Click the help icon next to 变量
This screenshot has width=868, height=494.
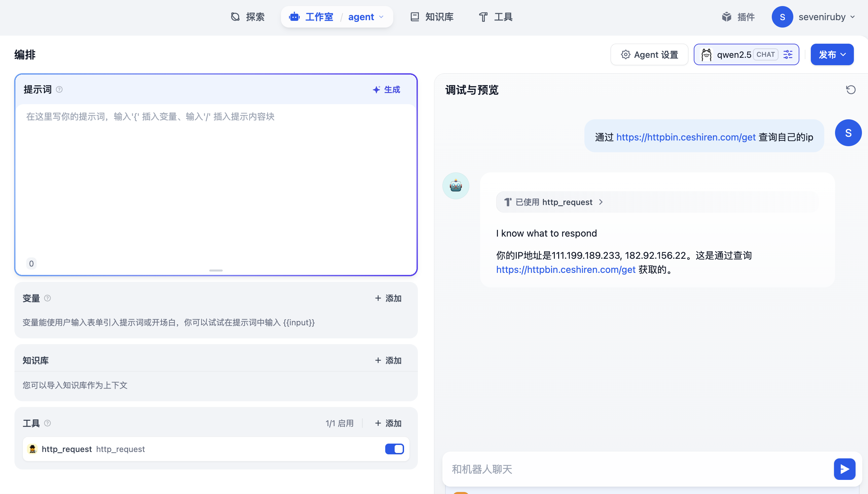[47, 298]
